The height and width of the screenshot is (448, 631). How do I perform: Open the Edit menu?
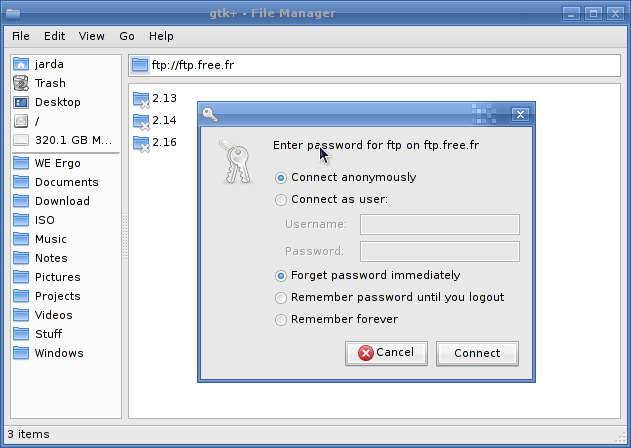[x=54, y=36]
